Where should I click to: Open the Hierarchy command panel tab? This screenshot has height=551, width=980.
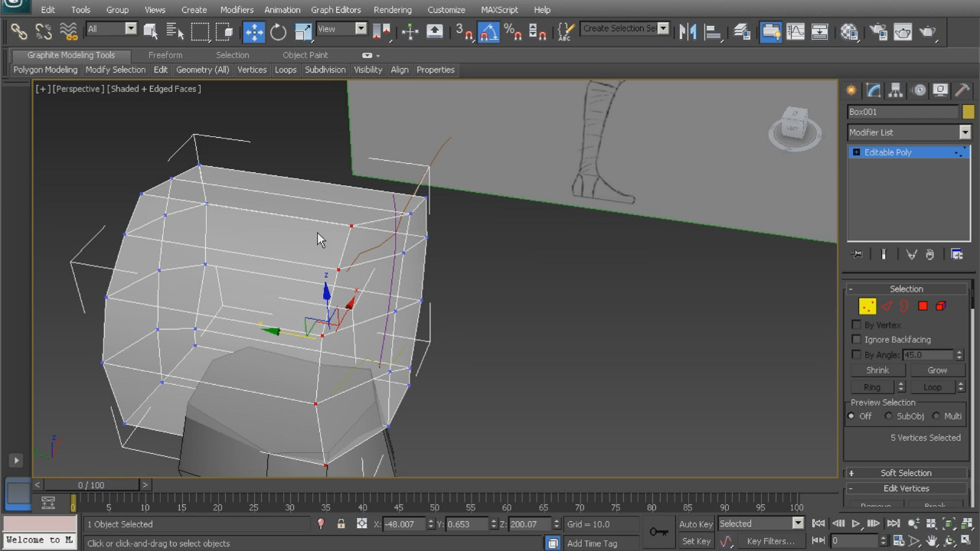(x=895, y=90)
